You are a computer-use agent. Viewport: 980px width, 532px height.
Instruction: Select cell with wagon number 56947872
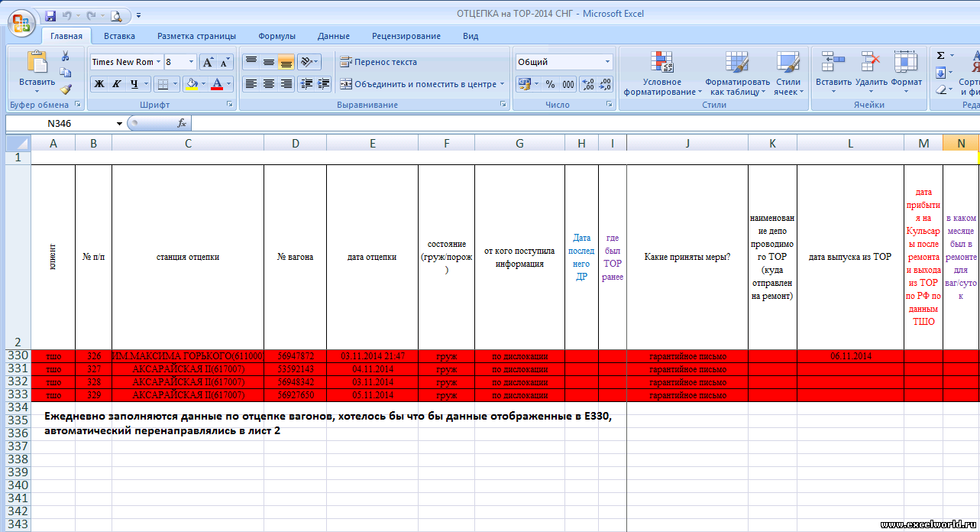295,356
